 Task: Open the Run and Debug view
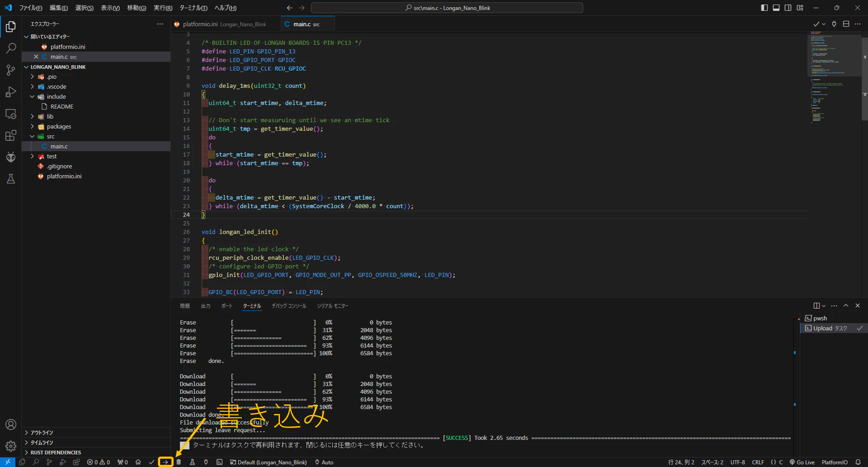point(11,92)
